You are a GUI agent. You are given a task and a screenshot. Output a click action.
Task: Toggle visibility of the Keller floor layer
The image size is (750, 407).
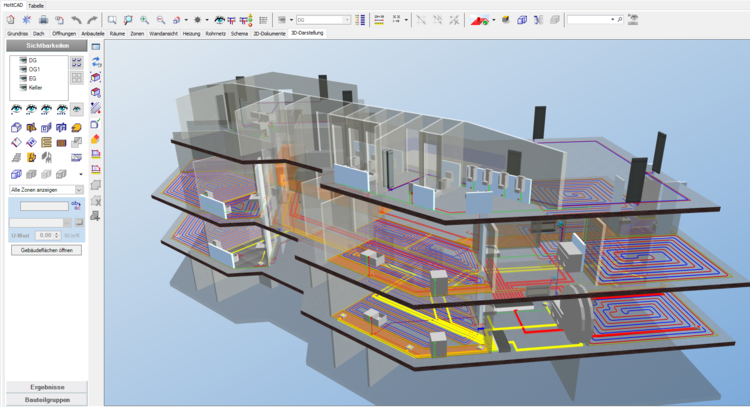21,88
